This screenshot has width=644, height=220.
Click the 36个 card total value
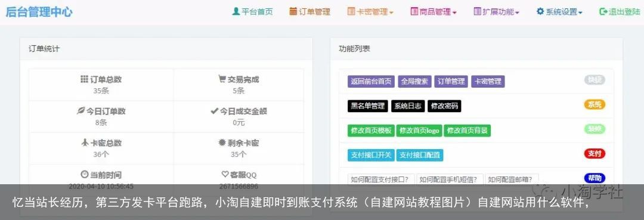[101, 154]
